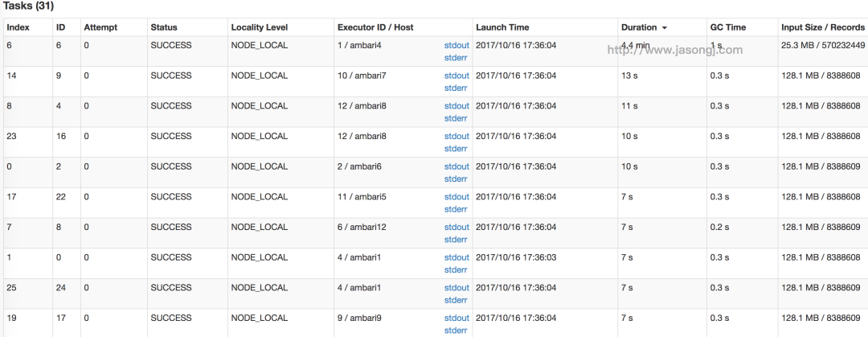View stderr of task index 8
The width and height of the screenshot is (868, 337).
point(456,118)
